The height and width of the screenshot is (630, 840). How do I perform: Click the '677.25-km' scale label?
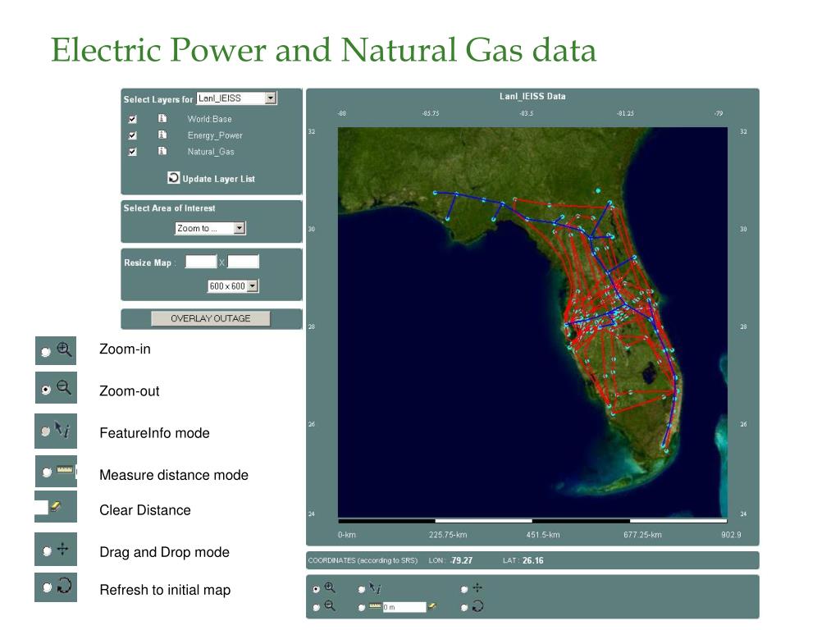point(642,535)
